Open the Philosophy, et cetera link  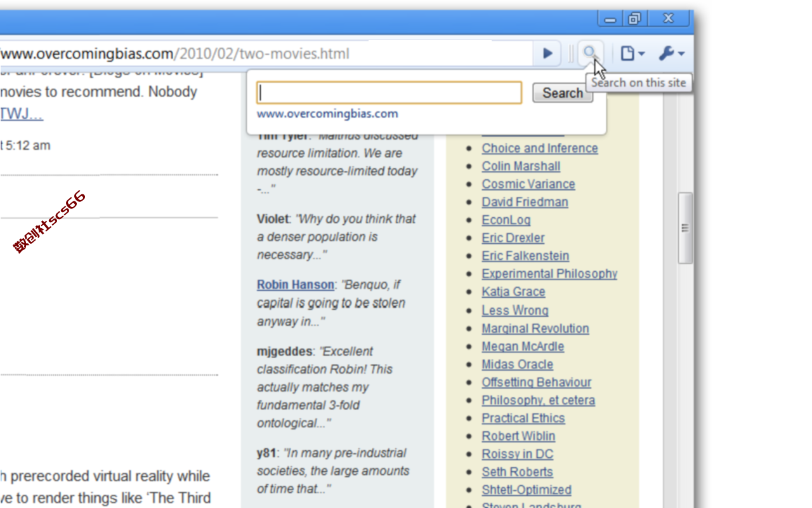click(539, 400)
